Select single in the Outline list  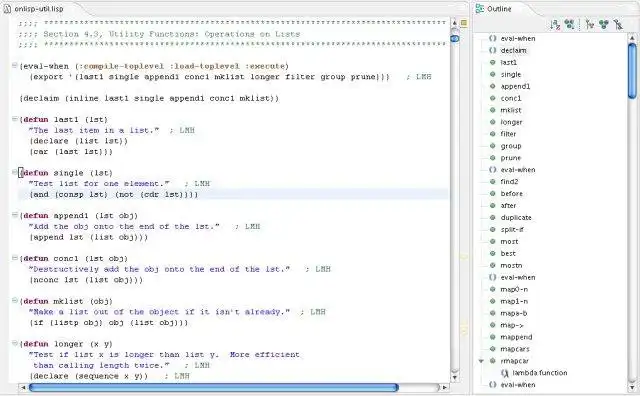point(511,74)
